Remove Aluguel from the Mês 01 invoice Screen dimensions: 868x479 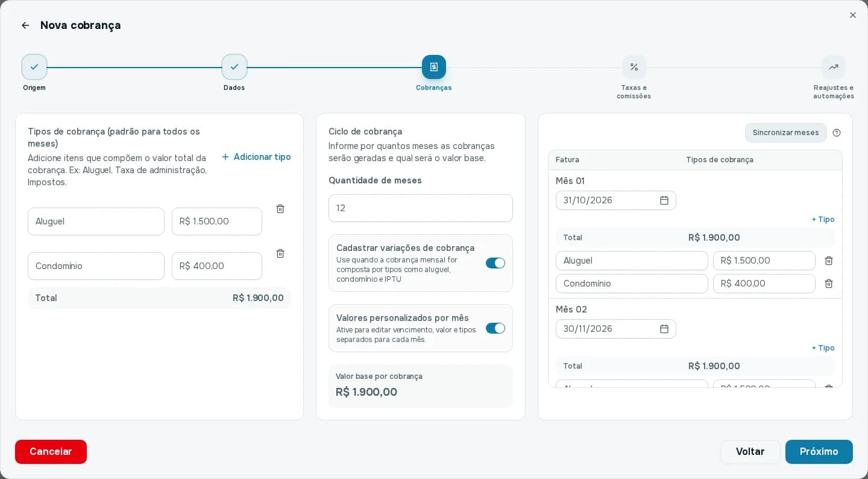[x=829, y=261]
